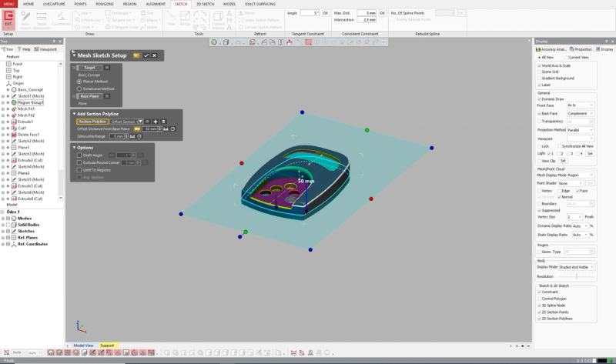Image resolution: width=616 pixels, height=364 pixels.
Task: Adjust the body Resolution slider
Action: tap(576, 276)
